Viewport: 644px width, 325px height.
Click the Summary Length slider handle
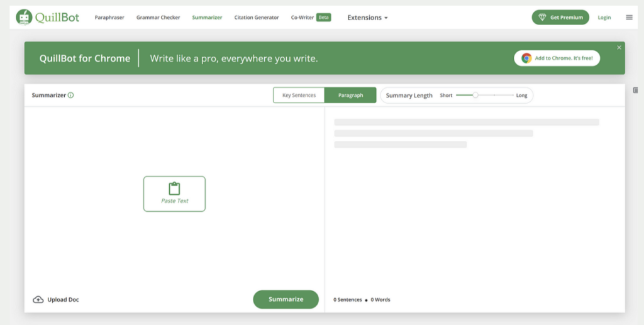(475, 95)
